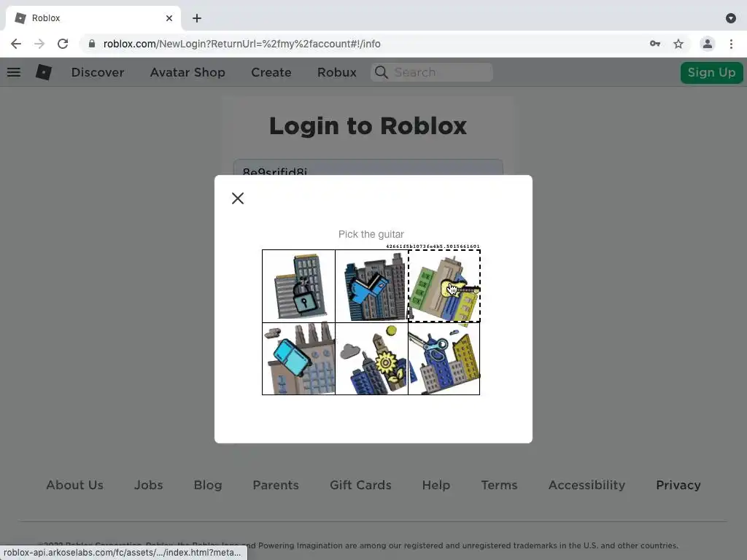This screenshot has height=560, width=747.
Task: Pick the sunflower building image
Action: click(x=371, y=359)
